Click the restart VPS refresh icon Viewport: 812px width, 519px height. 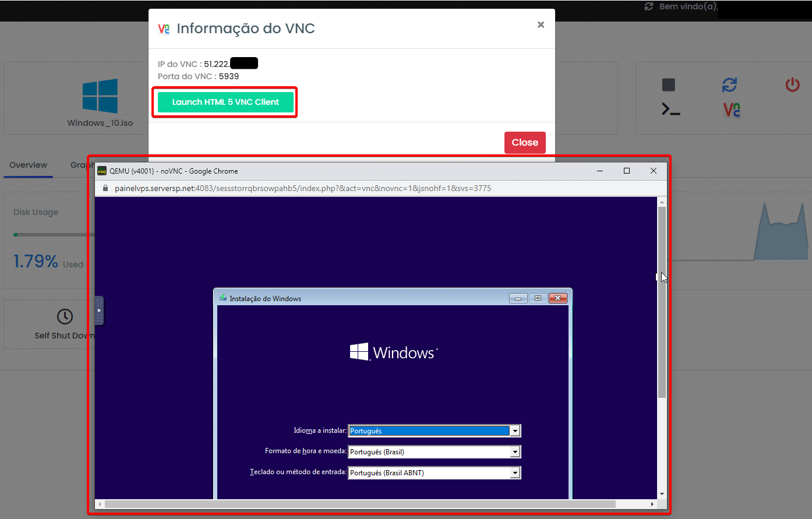pyautogui.click(x=730, y=85)
